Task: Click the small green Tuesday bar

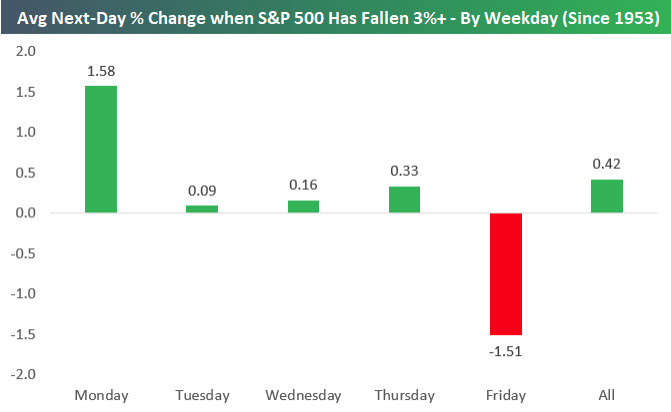Action: (x=201, y=209)
